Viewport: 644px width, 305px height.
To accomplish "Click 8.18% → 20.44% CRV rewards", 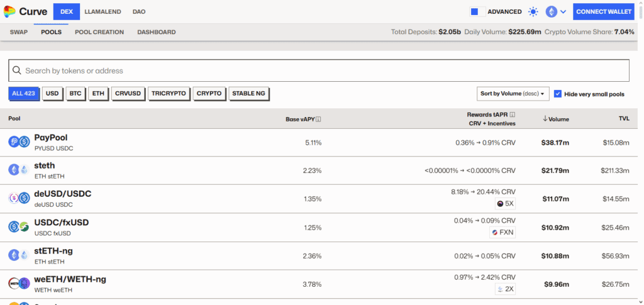I will point(483,192).
